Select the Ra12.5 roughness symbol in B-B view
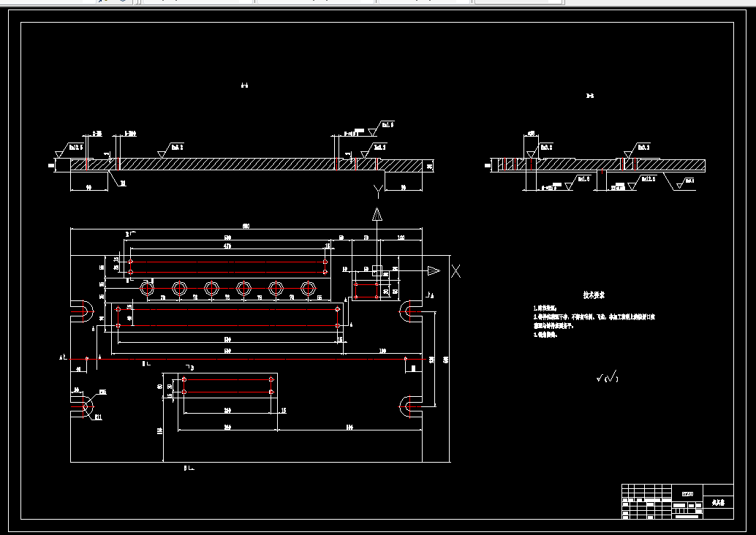This screenshot has height=535, width=756. click(641, 182)
